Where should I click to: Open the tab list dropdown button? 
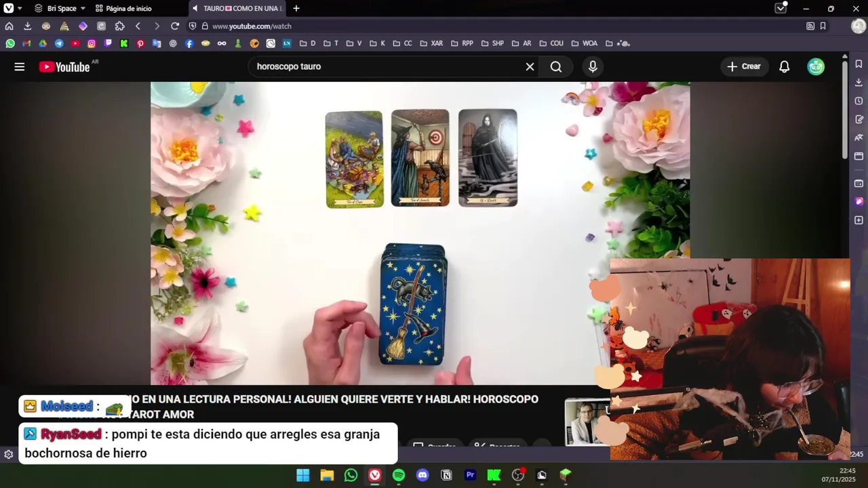pyautogui.click(x=781, y=8)
